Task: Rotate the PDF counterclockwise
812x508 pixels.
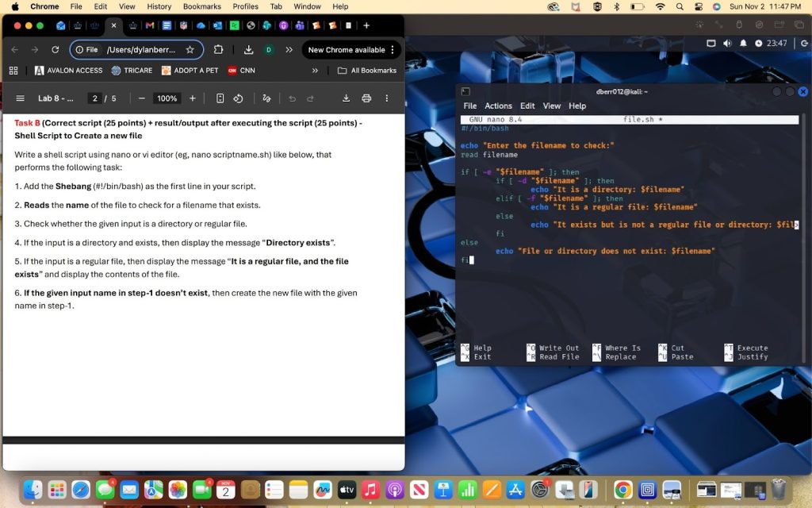Action: point(238,98)
